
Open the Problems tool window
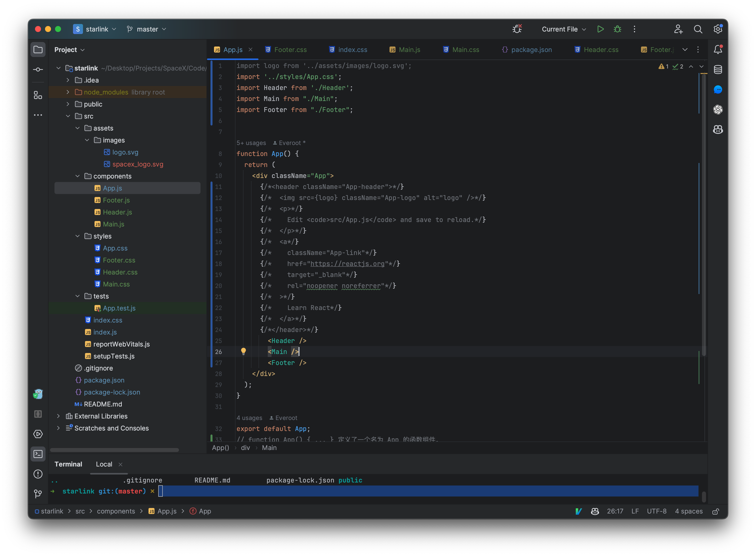pos(38,474)
